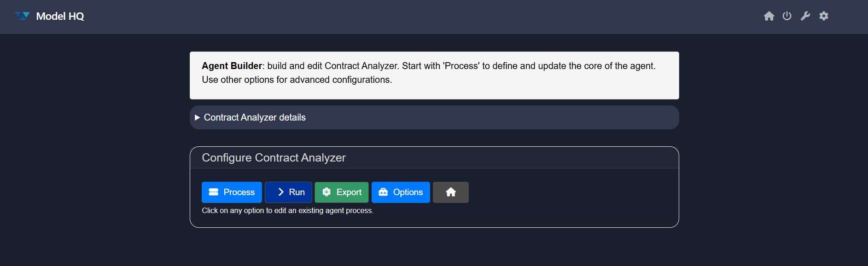Click the chevron icon on Run button
Image resolution: width=868 pixels, height=266 pixels.
pyautogui.click(x=280, y=192)
